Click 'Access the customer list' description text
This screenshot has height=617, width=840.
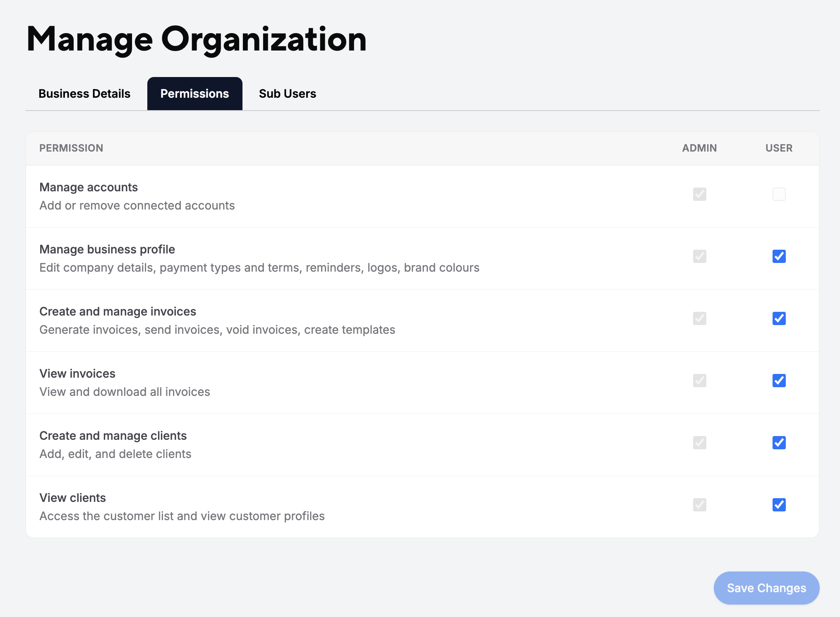click(182, 516)
